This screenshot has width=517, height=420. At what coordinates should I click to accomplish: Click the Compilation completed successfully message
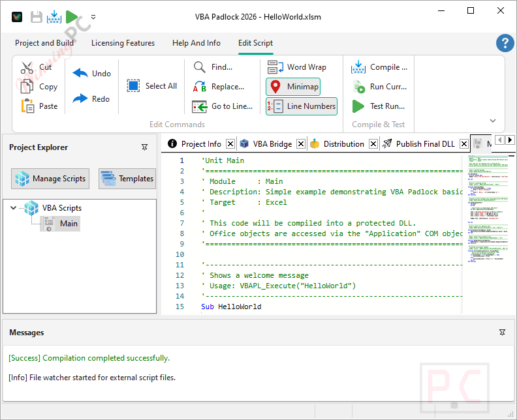[89, 358]
